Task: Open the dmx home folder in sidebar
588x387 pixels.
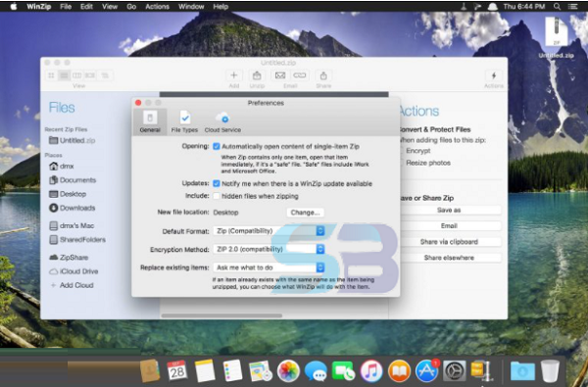Action: 62,167
